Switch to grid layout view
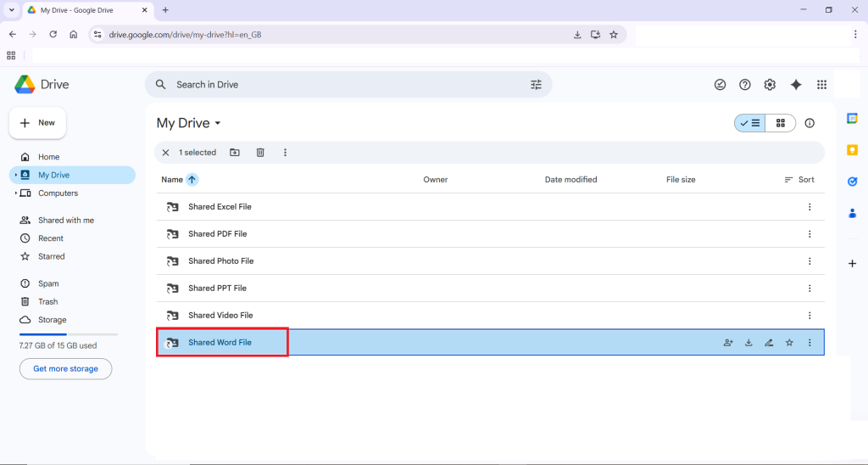This screenshot has height=465, width=868. (781, 123)
